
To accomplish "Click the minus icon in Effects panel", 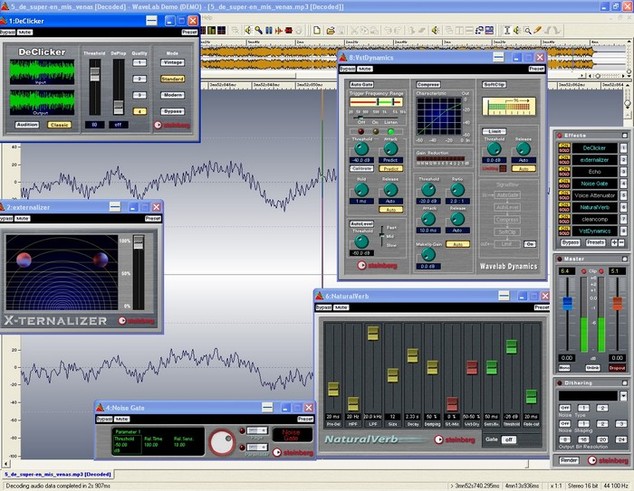I will (621, 243).
